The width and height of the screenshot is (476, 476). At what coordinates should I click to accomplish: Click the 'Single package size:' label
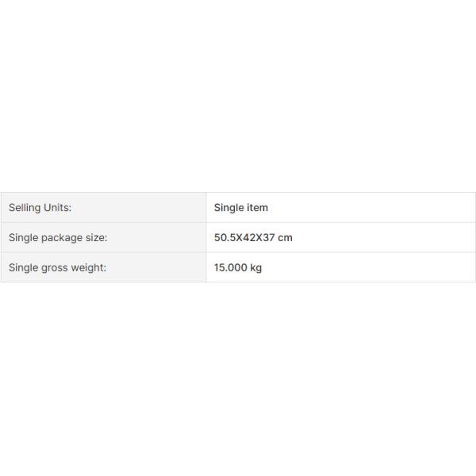click(57, 238)
